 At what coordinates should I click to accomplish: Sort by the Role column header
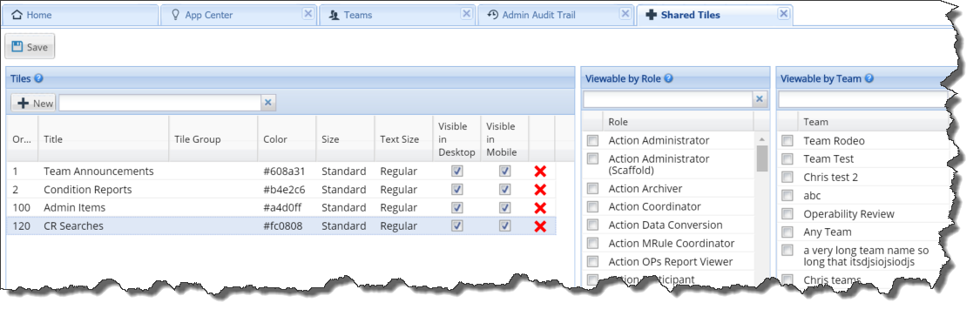point(678,122)
